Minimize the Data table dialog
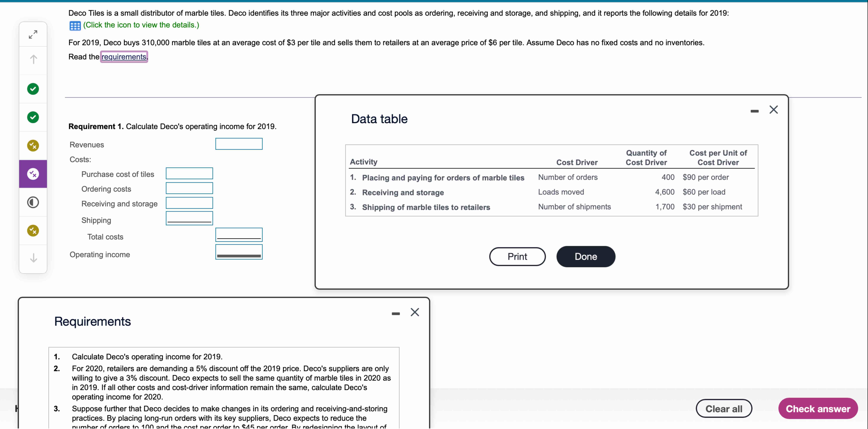 click(x=754, y=111)
